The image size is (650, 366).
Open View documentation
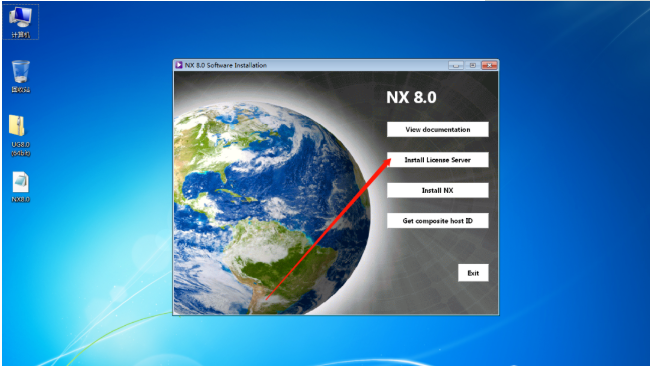(x=438, y=129)
